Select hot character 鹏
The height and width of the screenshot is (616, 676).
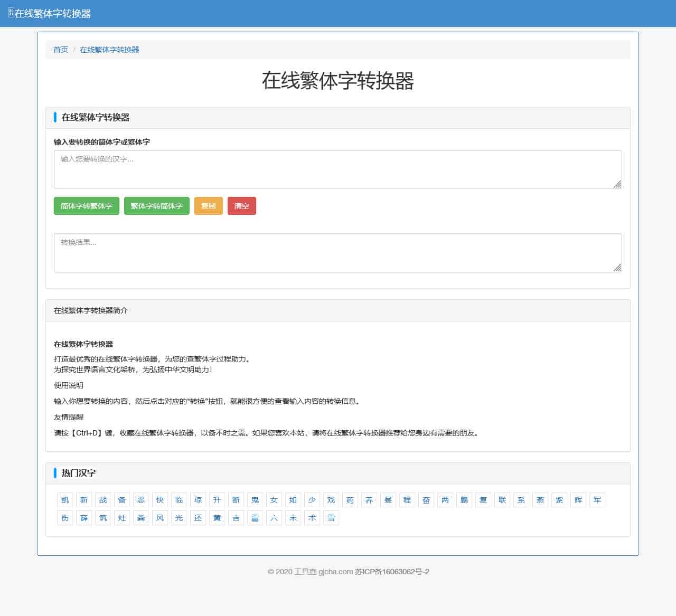pyautogui.click(x=464, y=499)
